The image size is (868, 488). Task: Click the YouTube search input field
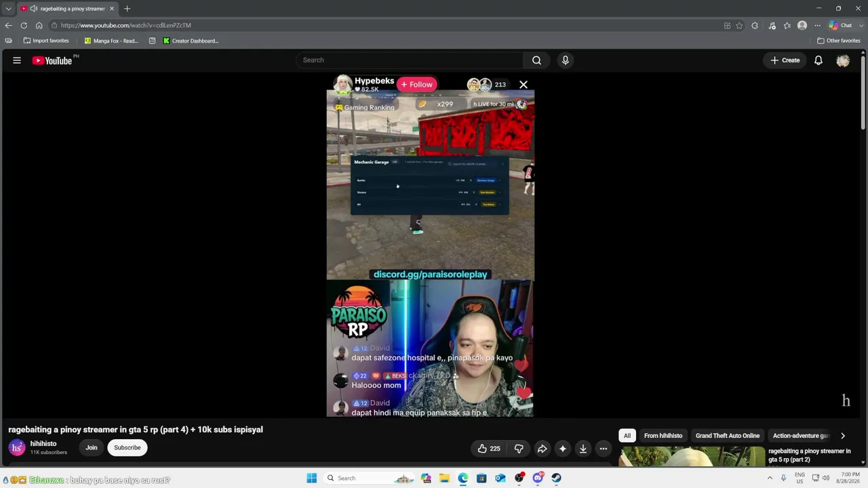410,60
